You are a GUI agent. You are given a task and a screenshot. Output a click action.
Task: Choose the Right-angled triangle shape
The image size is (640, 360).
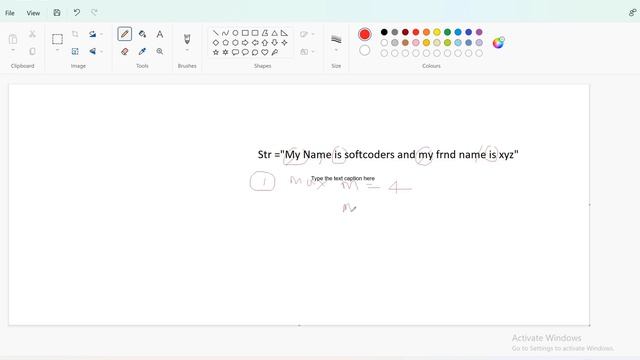click(x=284, y=33)
